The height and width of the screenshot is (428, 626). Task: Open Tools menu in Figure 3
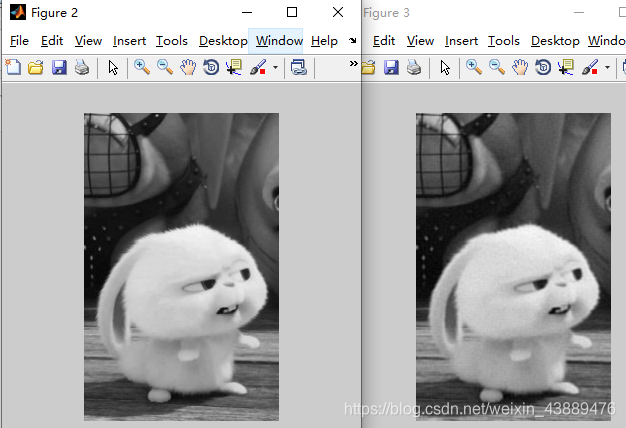[x=504, y=41]
